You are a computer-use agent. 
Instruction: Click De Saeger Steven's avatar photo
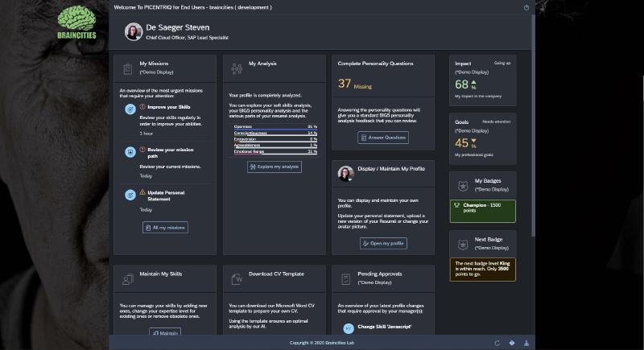[x=134, y=31]
